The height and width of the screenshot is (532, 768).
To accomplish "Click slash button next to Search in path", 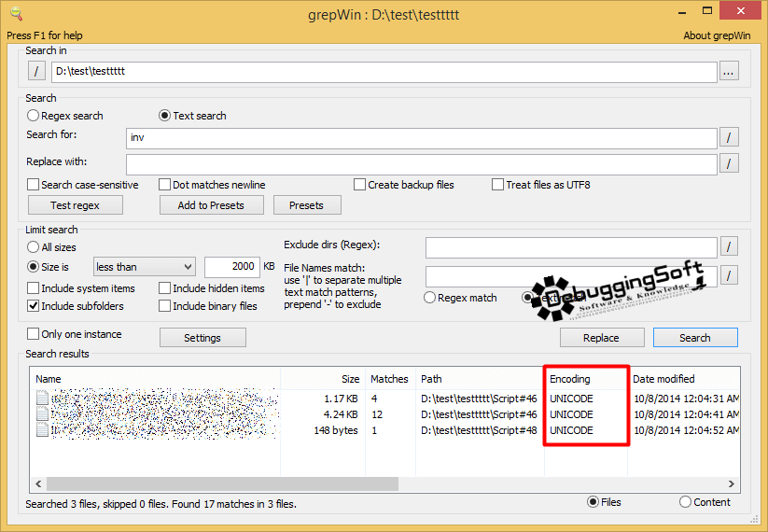I will pyautogui.click(x=36, y=71).
